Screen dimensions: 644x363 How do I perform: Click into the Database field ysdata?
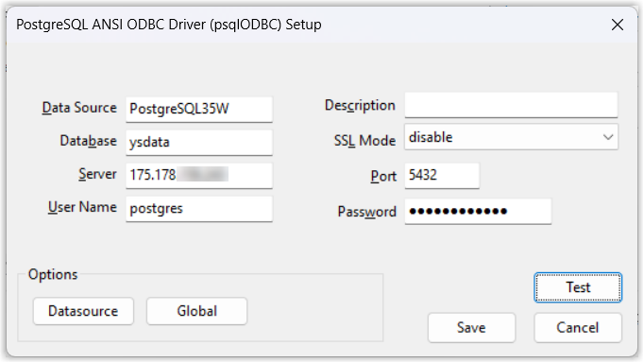click(199, 142)
